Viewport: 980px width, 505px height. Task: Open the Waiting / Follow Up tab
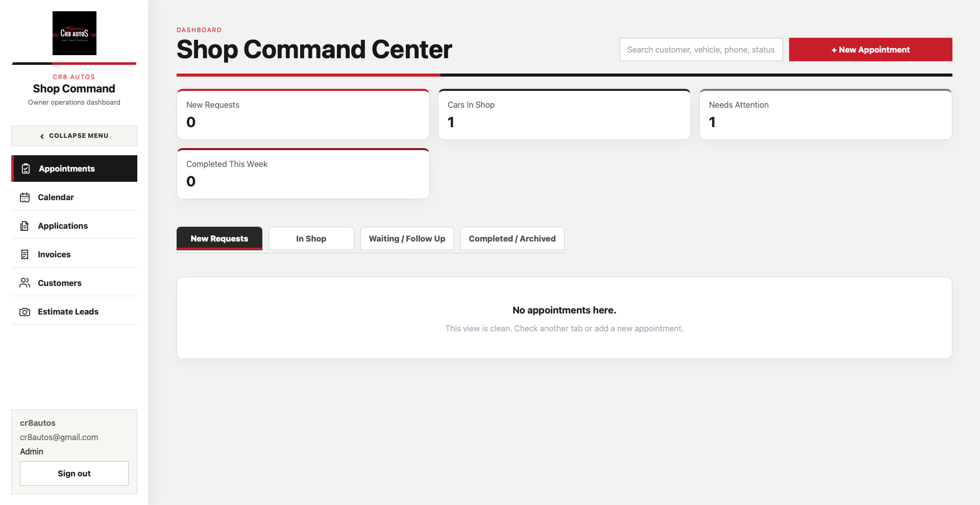point(407,238)
